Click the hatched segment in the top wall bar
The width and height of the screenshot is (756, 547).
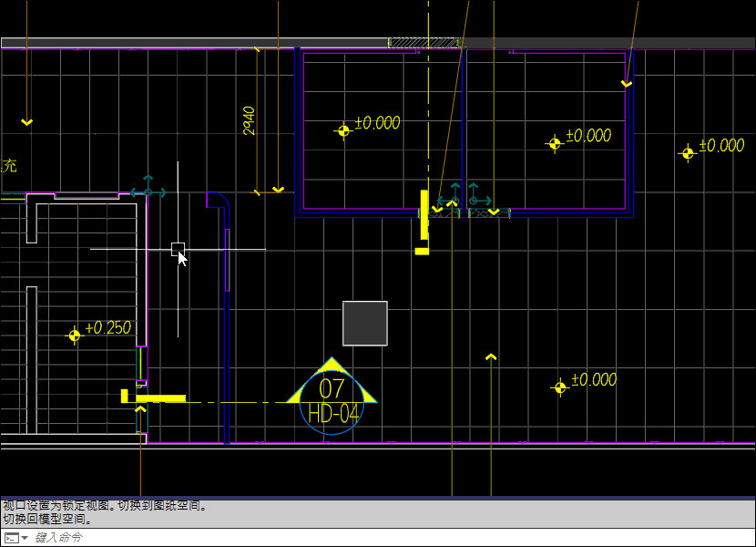tap(423, 43)
